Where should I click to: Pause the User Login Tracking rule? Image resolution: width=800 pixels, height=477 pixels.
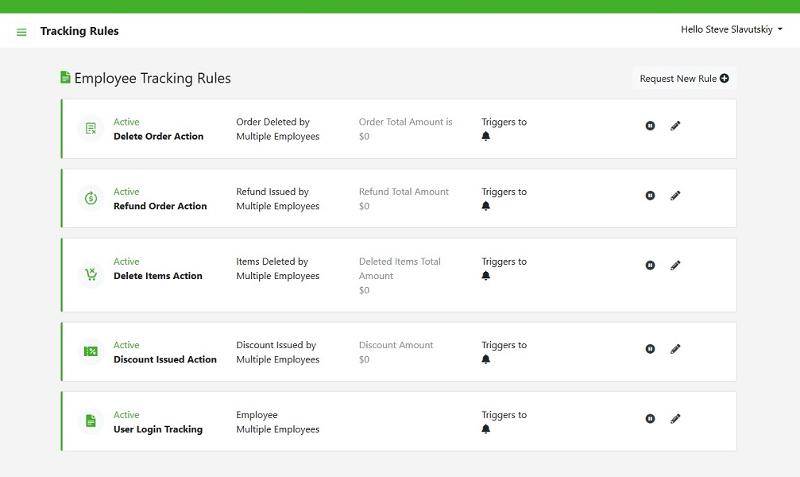point(650,419)
